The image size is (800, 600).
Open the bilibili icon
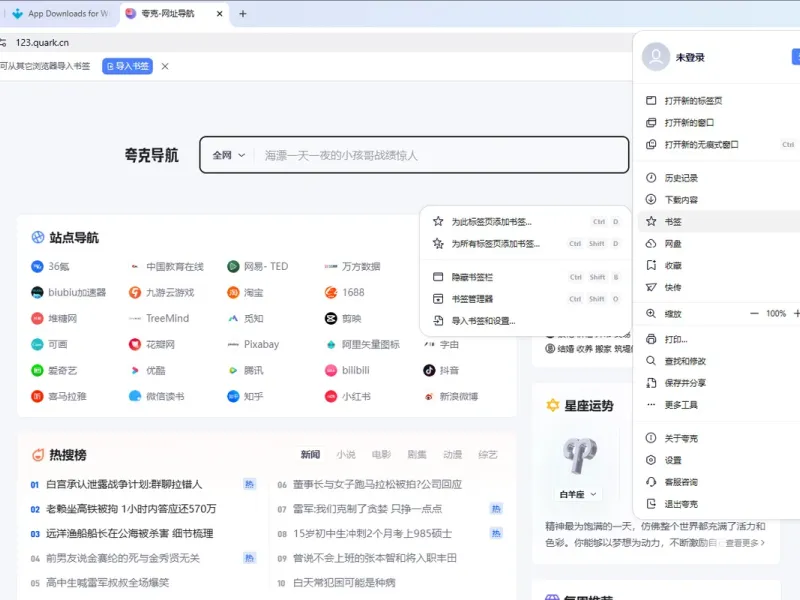(331, 370)
